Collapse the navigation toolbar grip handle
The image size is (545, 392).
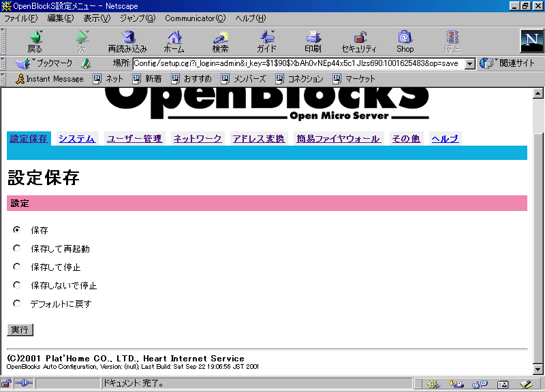tap(3, 41)
